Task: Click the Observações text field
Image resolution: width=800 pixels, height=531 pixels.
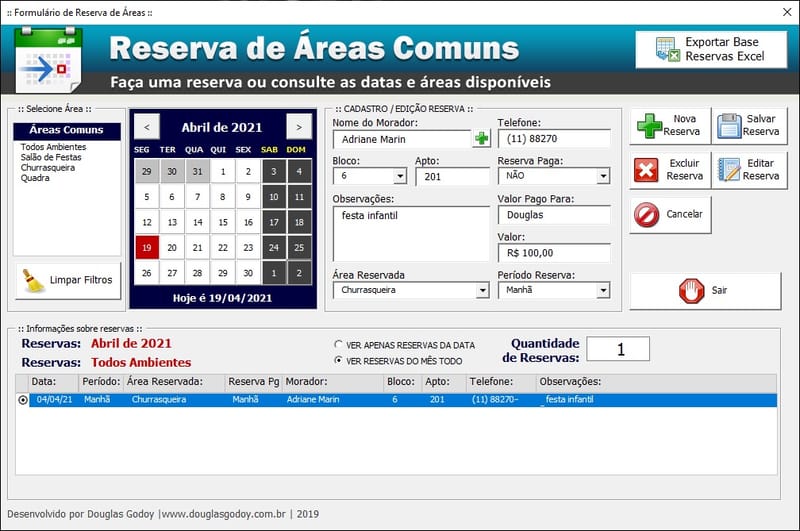Action: coord(410,234)
